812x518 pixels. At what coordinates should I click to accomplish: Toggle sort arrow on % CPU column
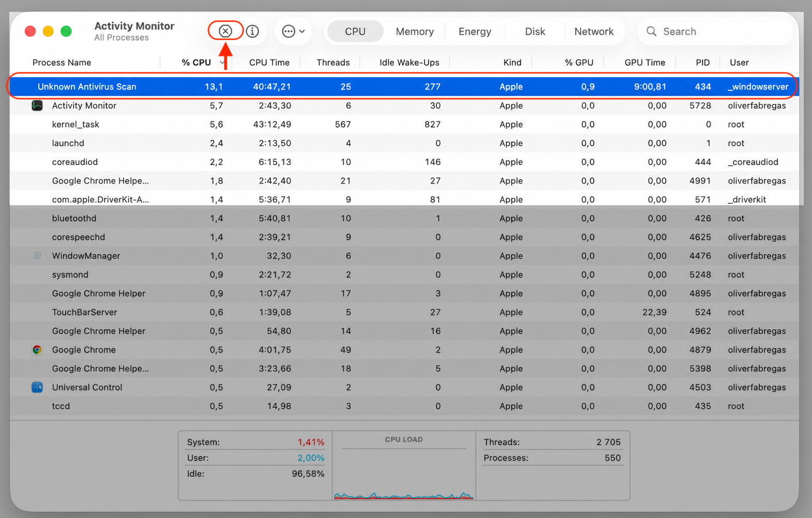[x=222, y=63]
